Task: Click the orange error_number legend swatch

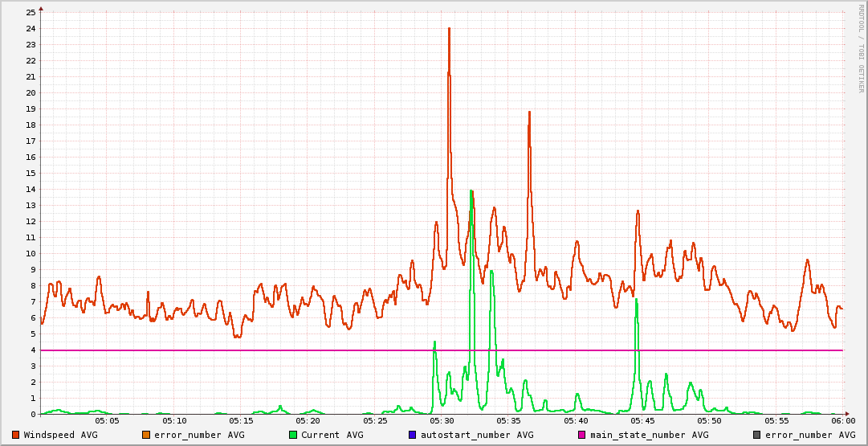Action: coord(146,435)
